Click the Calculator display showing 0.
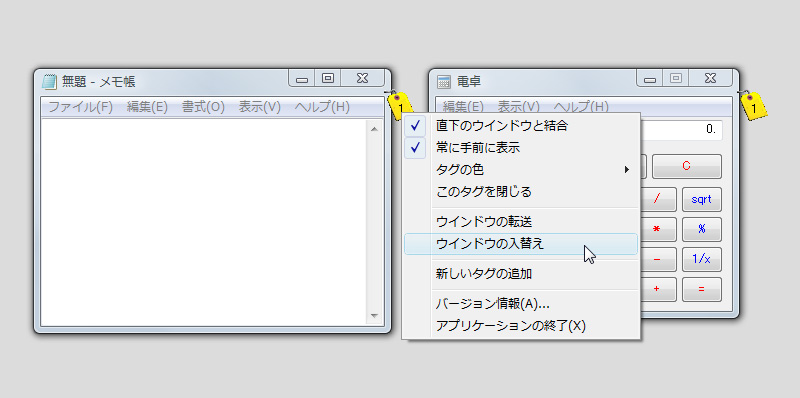Screen dimensions: 800x398 pyautogui.click(x=681, y=130)
